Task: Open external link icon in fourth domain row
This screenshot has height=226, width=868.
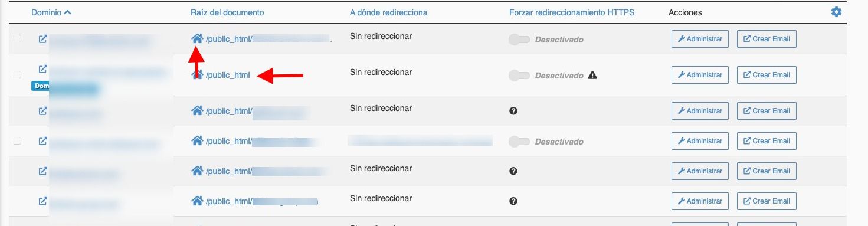Action: [42, 141]
